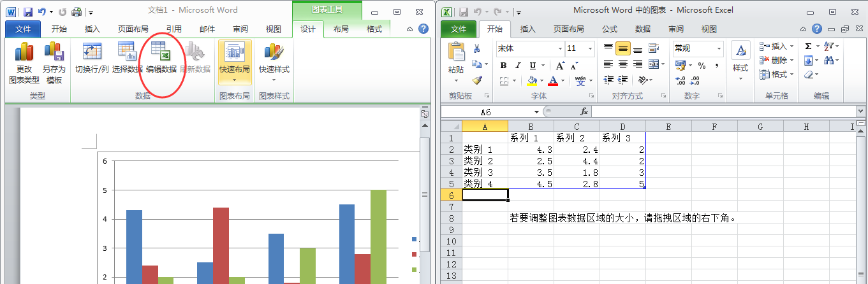The image size is (868, 284).
Task: Open Quick Styles (快速样式) gallery
Action: coord(274,62)
